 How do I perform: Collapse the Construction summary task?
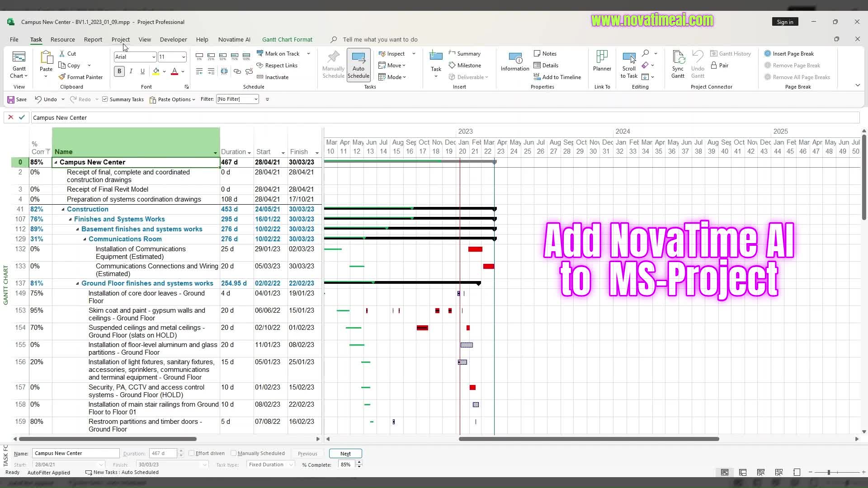(63, 209)
